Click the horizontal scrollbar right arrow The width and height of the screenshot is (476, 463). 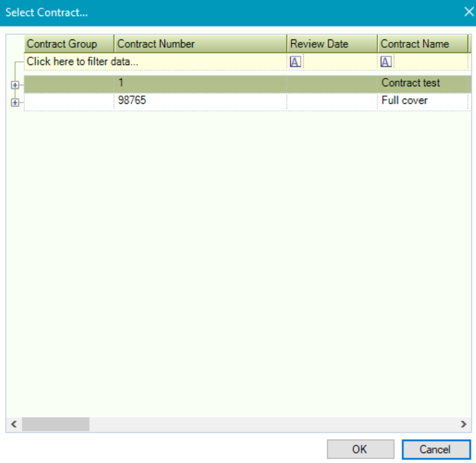pos(462,424)
